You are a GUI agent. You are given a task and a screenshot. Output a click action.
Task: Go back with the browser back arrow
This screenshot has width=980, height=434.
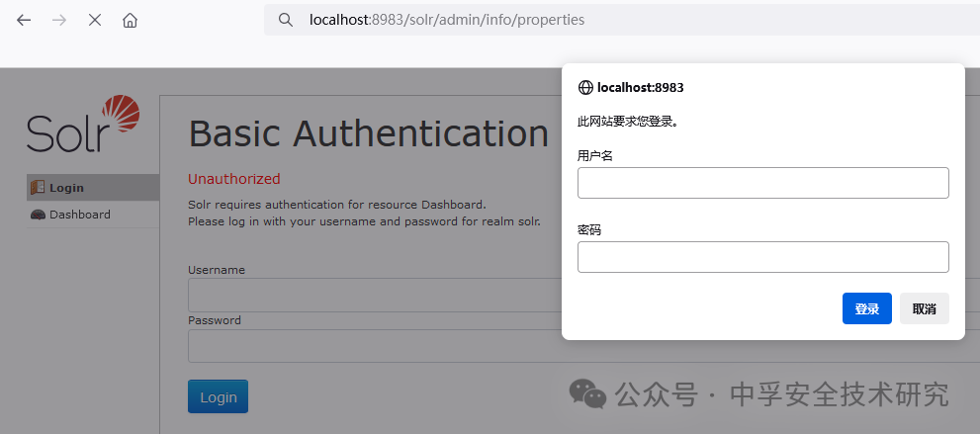tap(24, 20)
